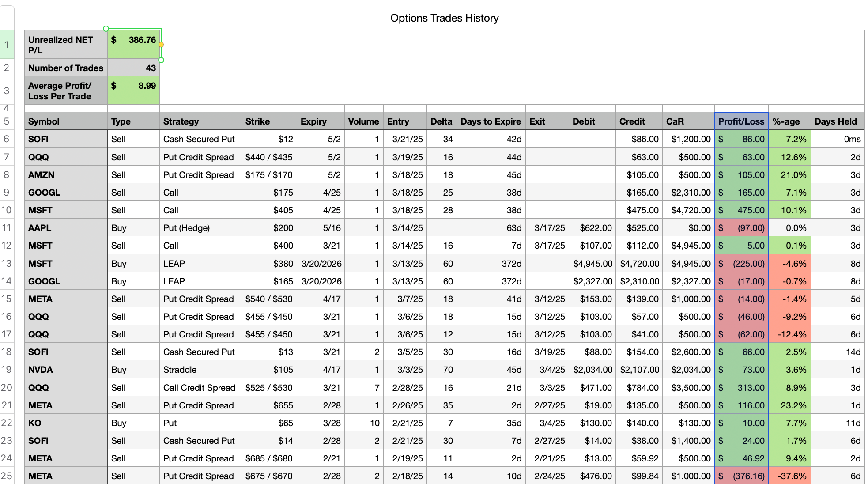The height and width of the screenshot is (484, 868).
Task: Select the Put (Hedge) strategy cell
Action: click(x=200, y=228)
